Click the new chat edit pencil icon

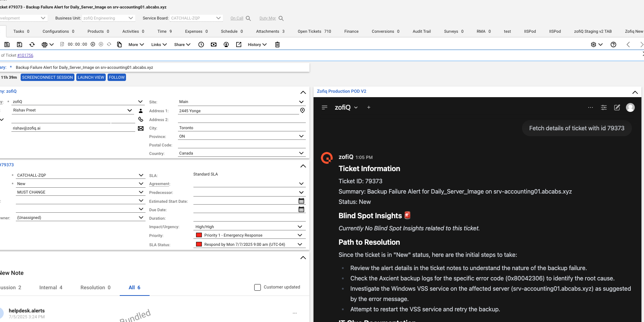click(x=617, y=107)
